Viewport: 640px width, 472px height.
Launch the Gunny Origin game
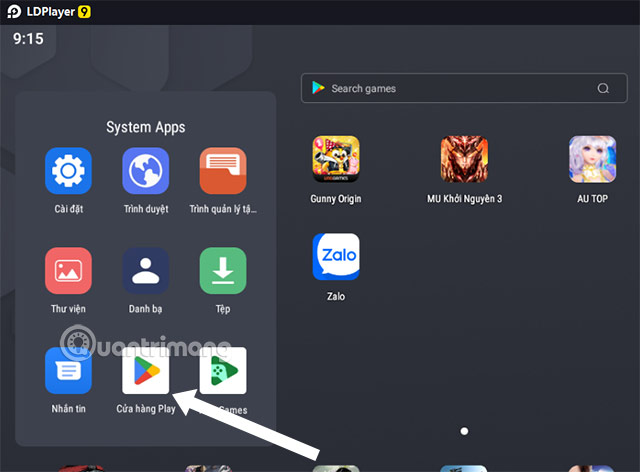[336, 159]
